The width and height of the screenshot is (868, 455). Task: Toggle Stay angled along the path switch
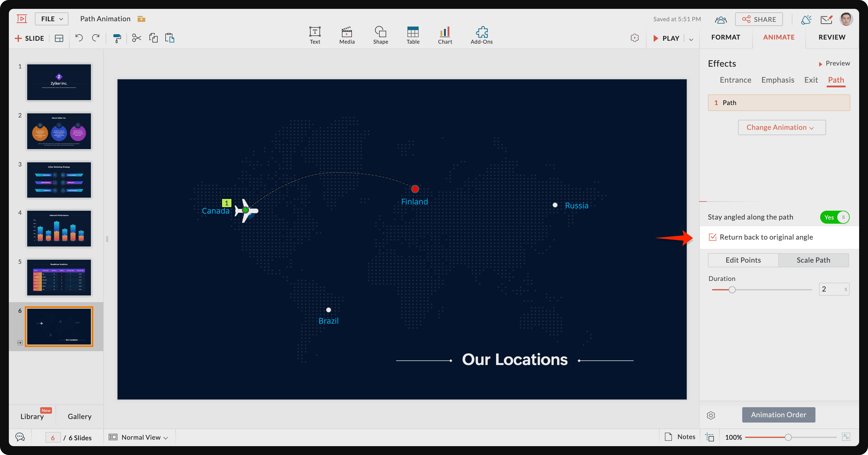pyautogui.click(x=835, y=217)
